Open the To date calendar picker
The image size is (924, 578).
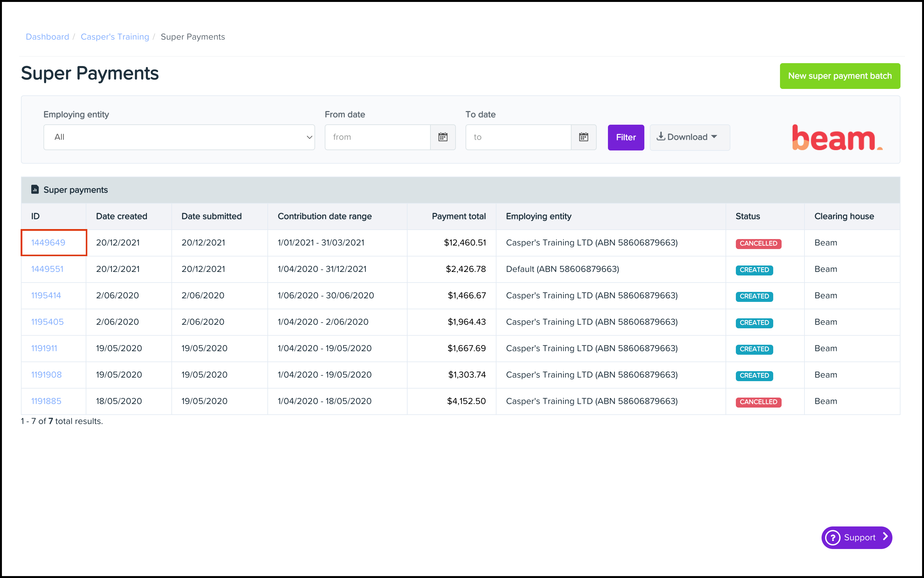pyautogui.click(x=584, y=137)
